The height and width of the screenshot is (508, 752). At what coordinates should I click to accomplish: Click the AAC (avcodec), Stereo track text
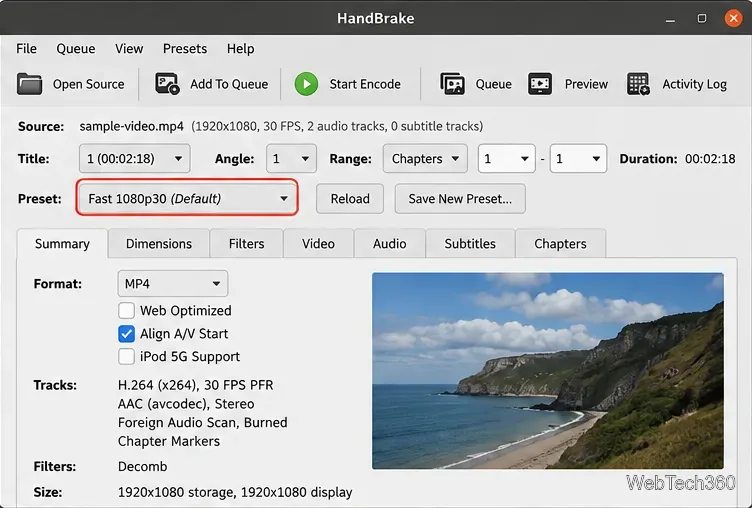186,404
